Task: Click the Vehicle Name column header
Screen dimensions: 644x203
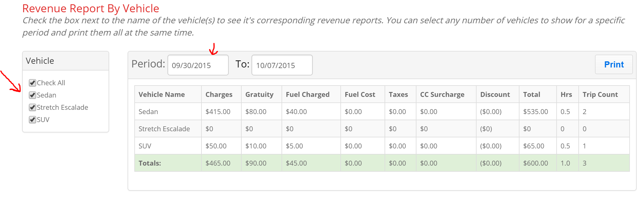Action: click(x=162, y=94)
